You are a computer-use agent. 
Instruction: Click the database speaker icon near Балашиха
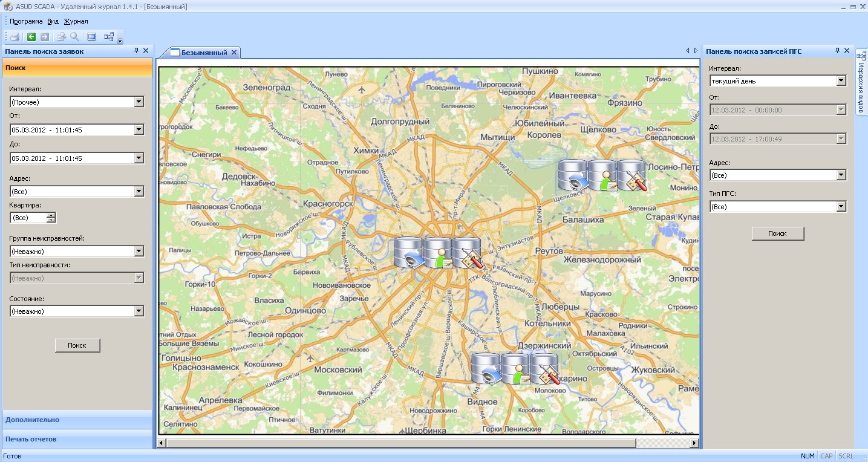point(573,175)
